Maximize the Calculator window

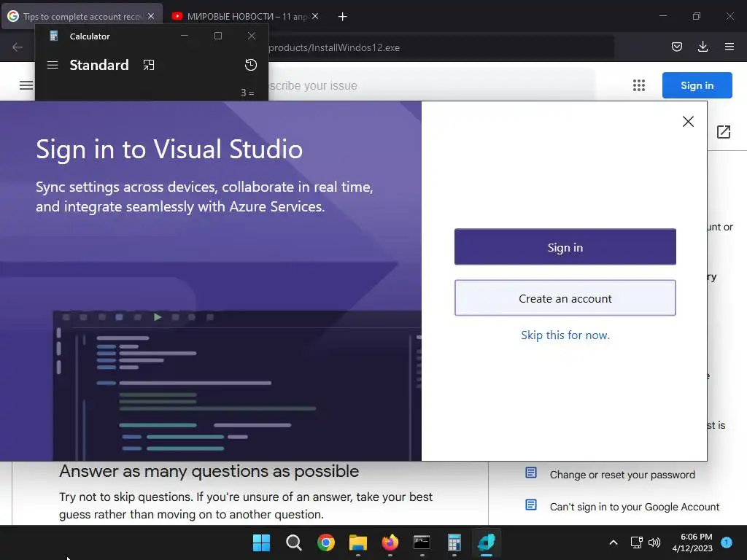click(x=217, y=36)
